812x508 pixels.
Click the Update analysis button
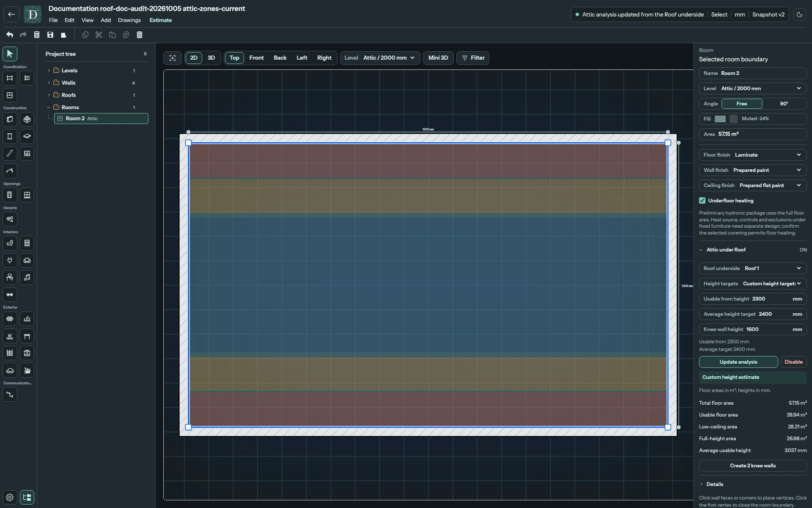738,362
